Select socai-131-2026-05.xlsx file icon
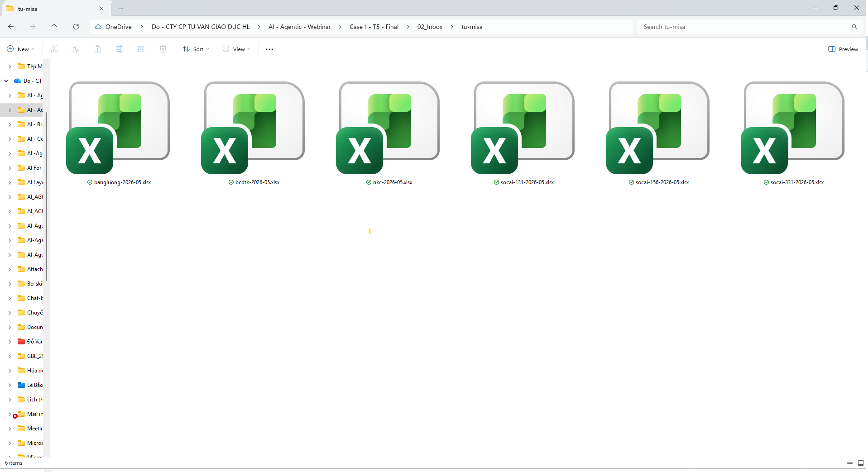 (x=523, y=128)
